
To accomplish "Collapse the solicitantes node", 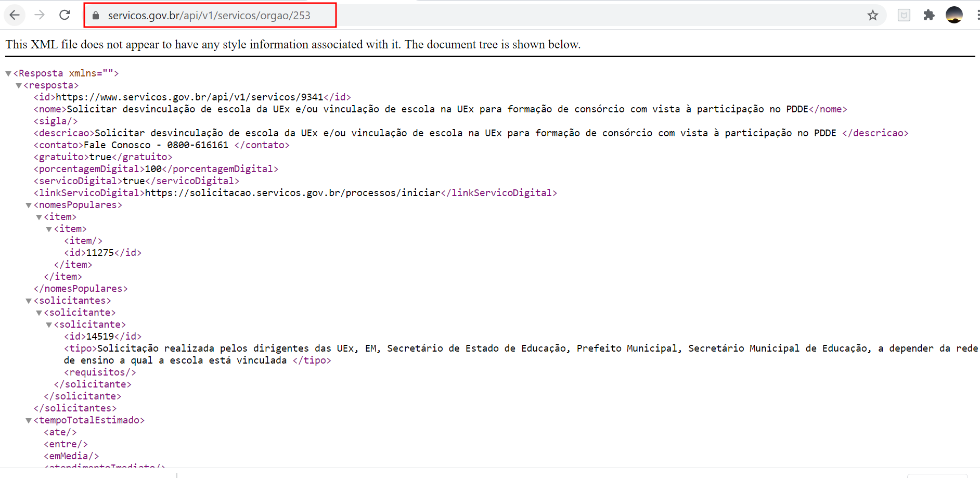I will pos(29,301).
